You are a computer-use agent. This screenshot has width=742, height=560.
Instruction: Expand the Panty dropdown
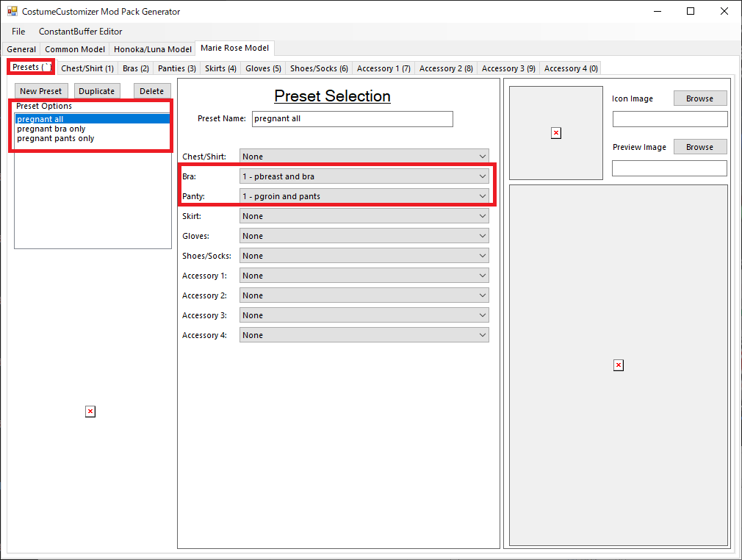[364, 196]
